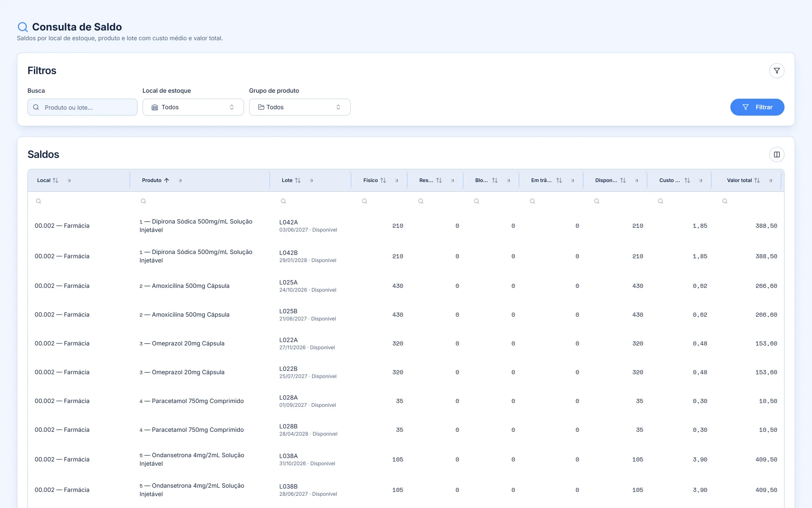Click the funnel icon in the Filtros header
This screenshot has height=508, width=812.
pos(776,71)
